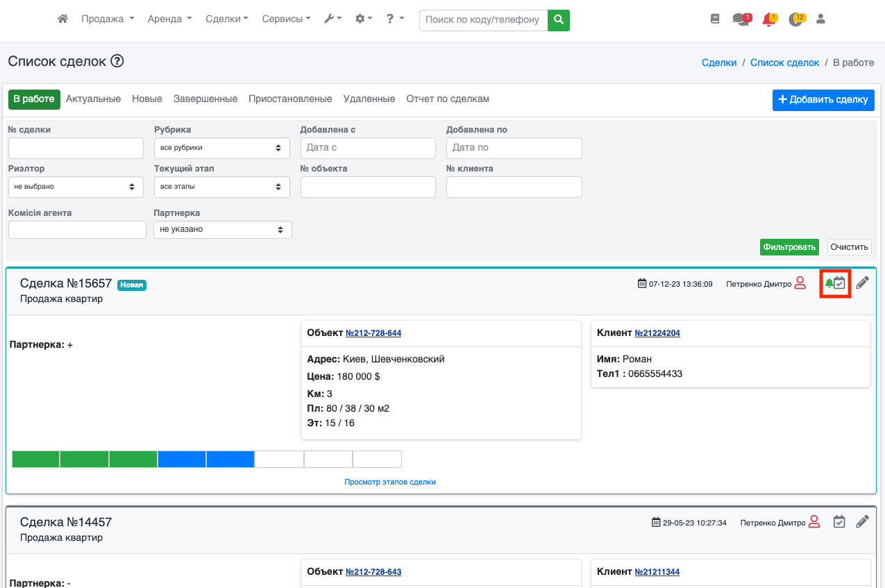This screenshot has height=588, width=885.
Task: Open the Продажа menu
Action: (108, 19)
